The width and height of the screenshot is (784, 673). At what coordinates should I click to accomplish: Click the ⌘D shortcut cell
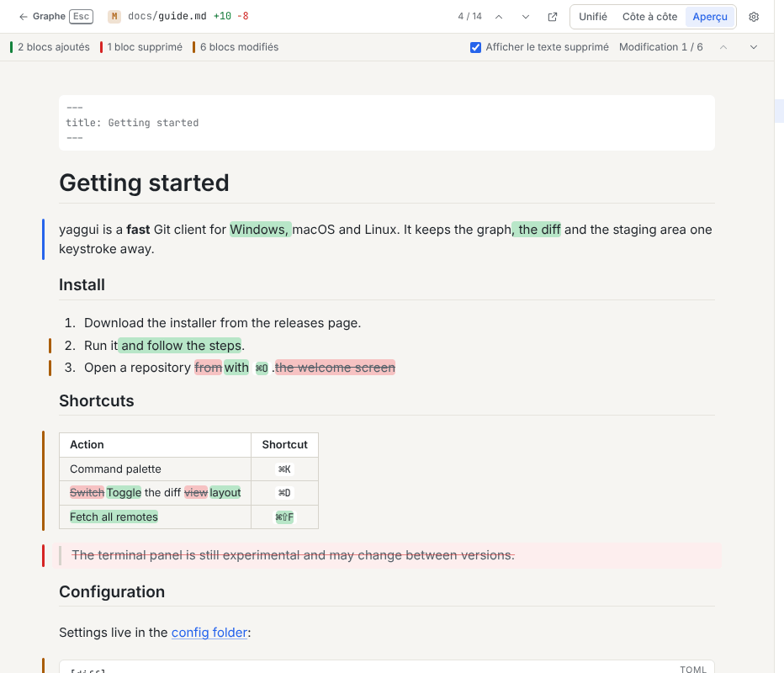[284, 493]
